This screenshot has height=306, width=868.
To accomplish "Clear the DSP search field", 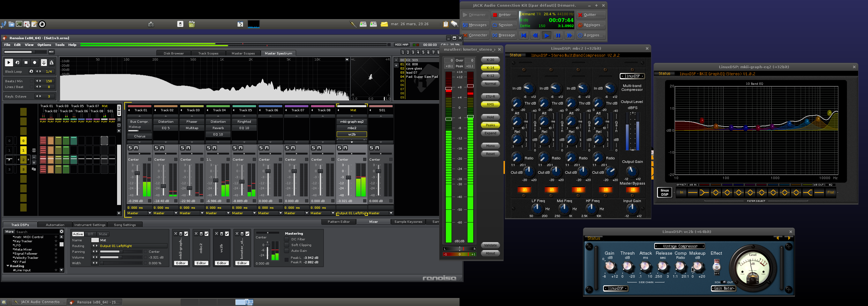I will point(62,232).
